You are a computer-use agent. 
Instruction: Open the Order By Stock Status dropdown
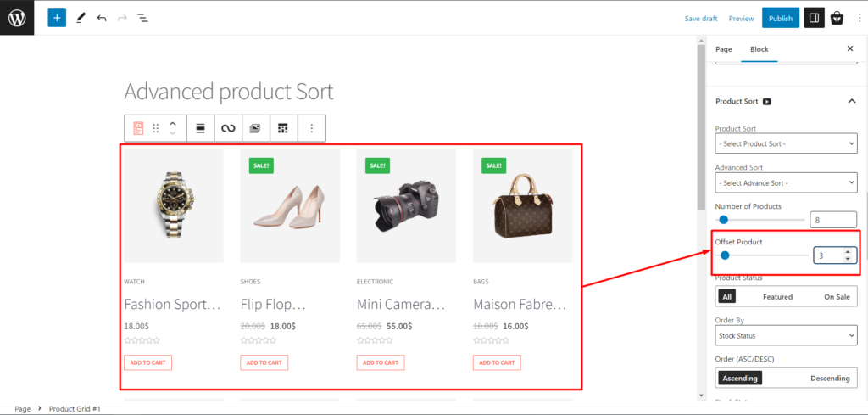(786, 335)
